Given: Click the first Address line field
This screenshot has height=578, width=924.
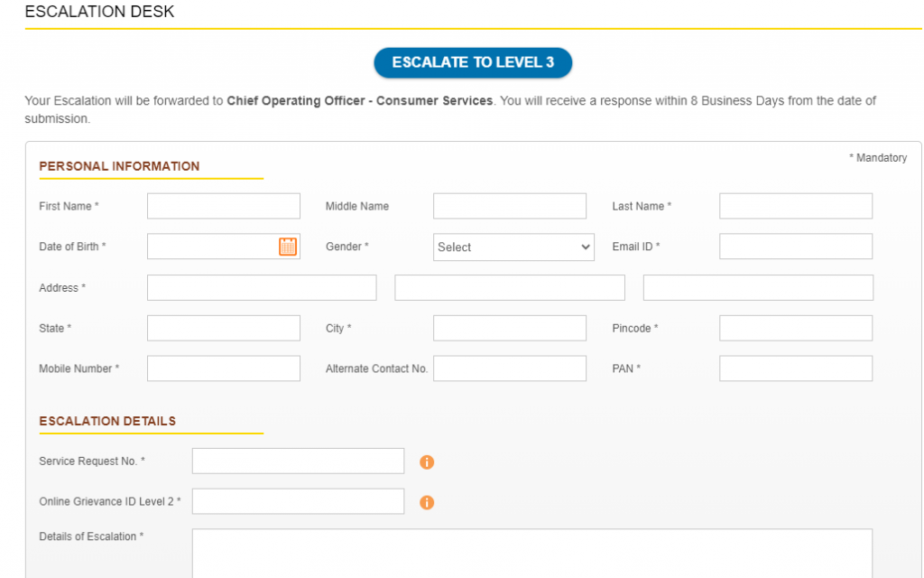Looking at the screenshot, I should click(x=262, y=287).
